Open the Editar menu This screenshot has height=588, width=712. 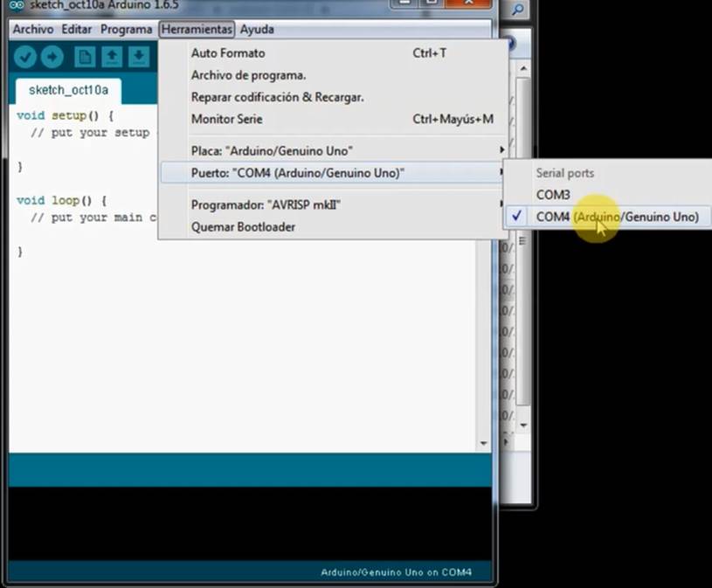click(x=77, y=30)
